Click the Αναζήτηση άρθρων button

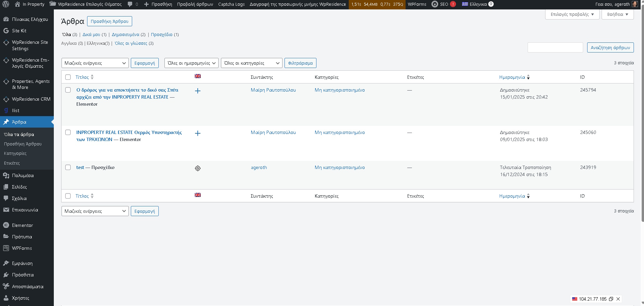pyautogui.click(x=610, y=47)
